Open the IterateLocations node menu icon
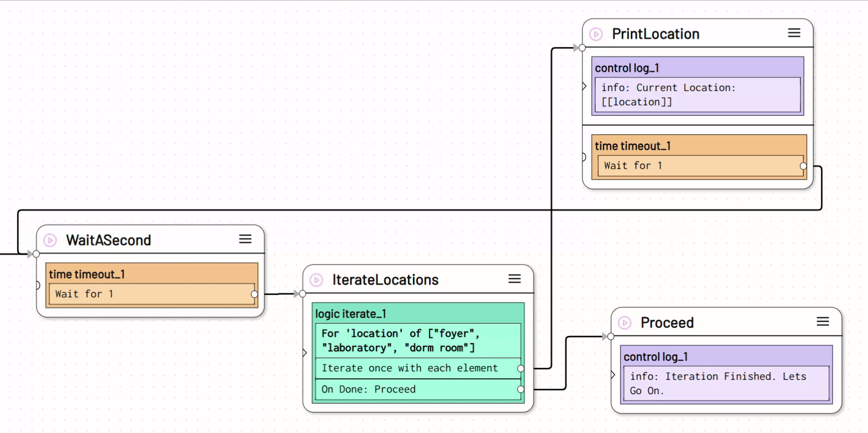This screenshot has width=868, height=433. (514, 279)
